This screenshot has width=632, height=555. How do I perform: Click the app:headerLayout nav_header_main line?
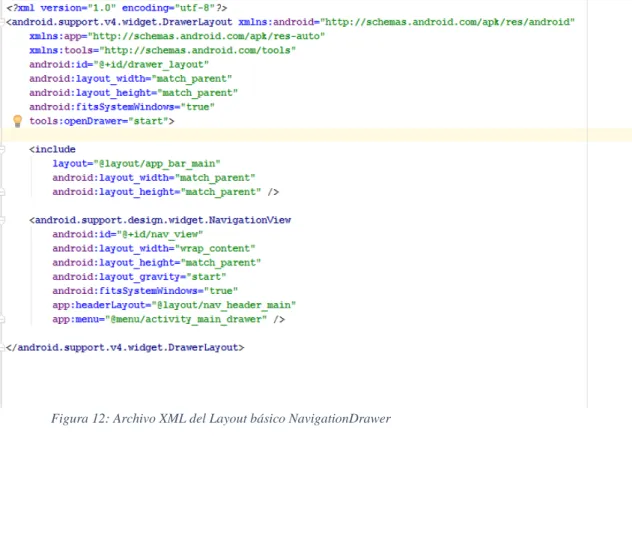point(174,305)
